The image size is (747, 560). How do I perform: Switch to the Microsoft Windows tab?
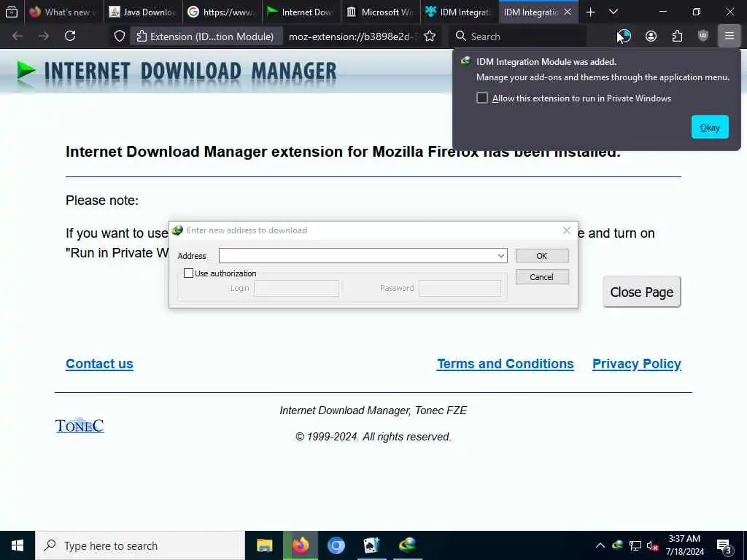pos(380,12)
